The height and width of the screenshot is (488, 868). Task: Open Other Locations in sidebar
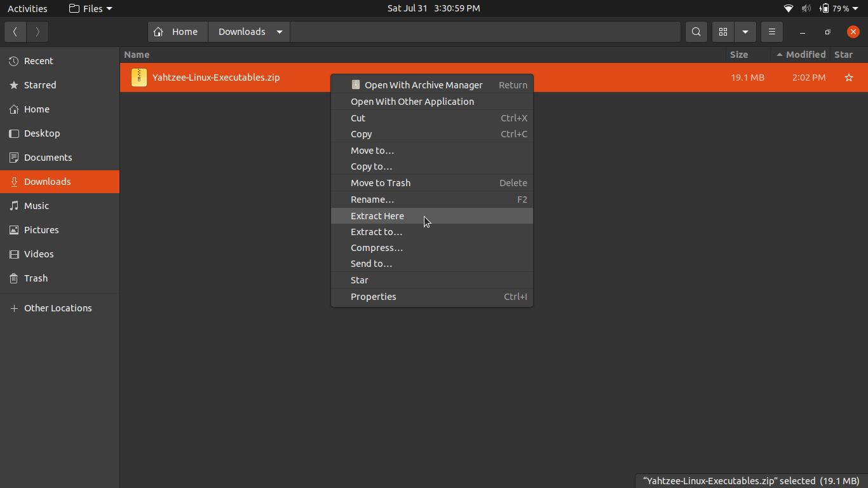[60, 308]
